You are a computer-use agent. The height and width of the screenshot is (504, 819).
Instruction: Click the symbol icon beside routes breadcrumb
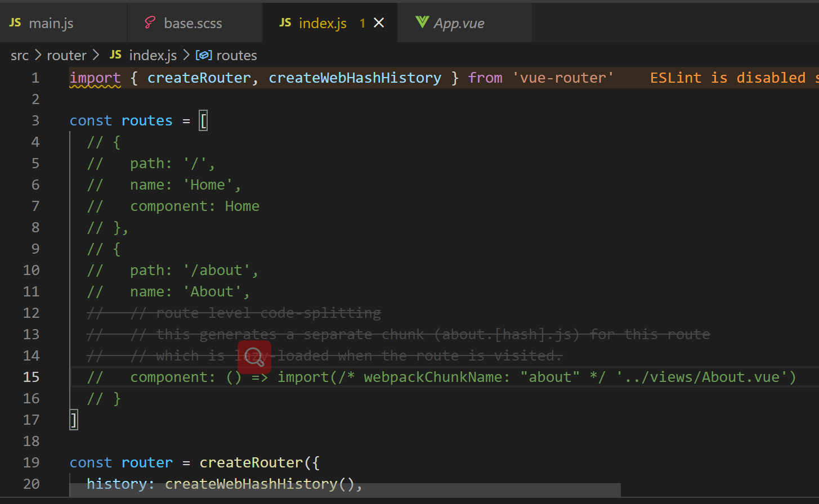(x=203, y=55)
